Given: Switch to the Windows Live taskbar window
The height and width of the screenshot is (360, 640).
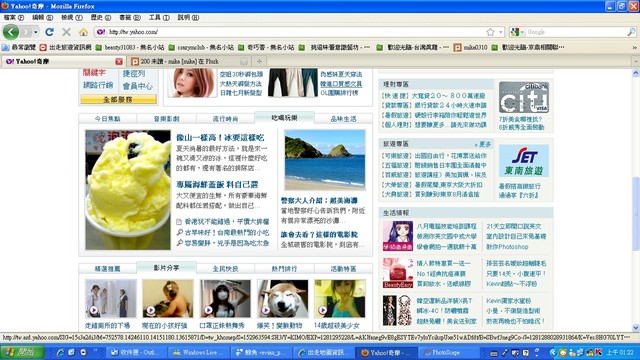Looking at the screenshot, I should click(x=199, y=352).
